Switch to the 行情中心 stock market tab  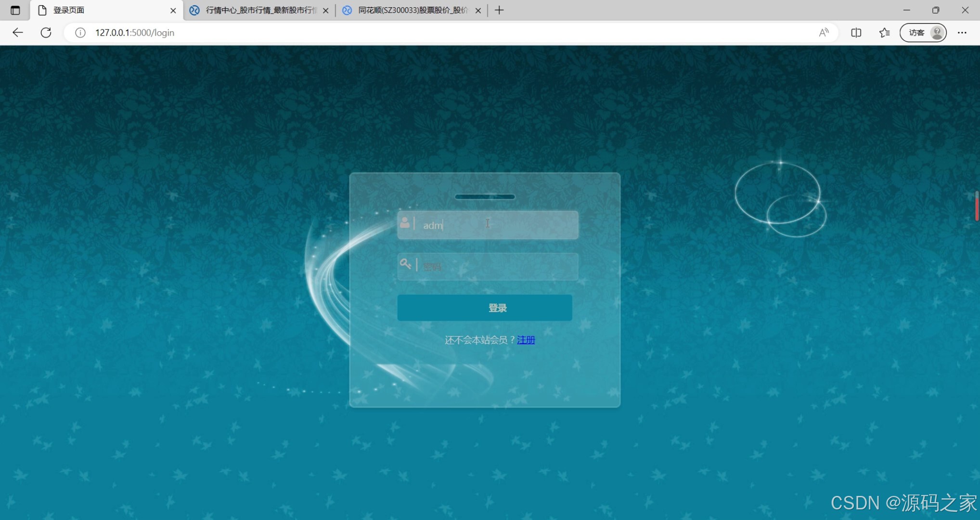point(260,10)
